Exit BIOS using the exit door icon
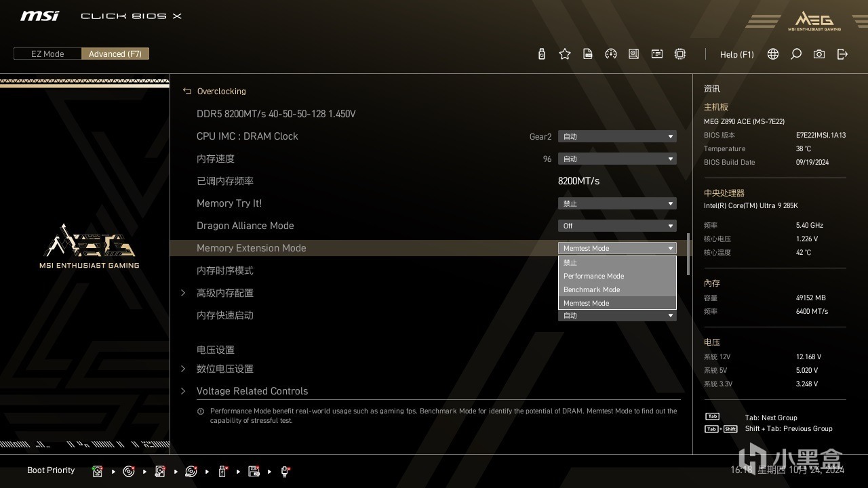This screenshot has width=868, height=488. 842,54
